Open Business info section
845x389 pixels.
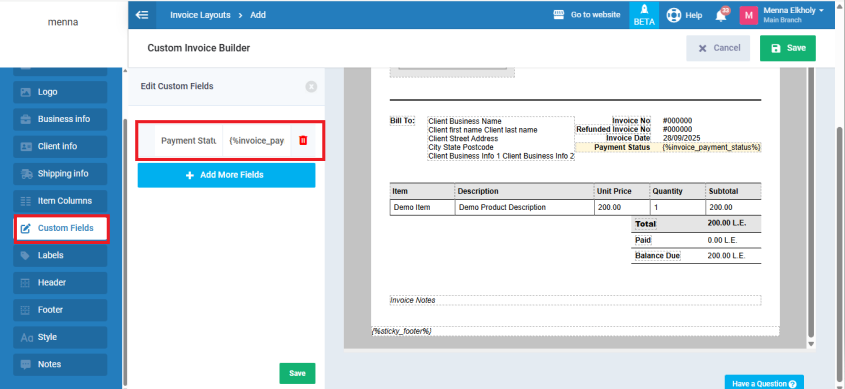click(x=60, y=119)
